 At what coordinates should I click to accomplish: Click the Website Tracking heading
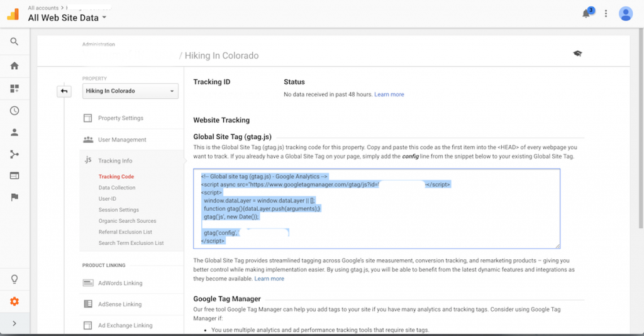221,120
